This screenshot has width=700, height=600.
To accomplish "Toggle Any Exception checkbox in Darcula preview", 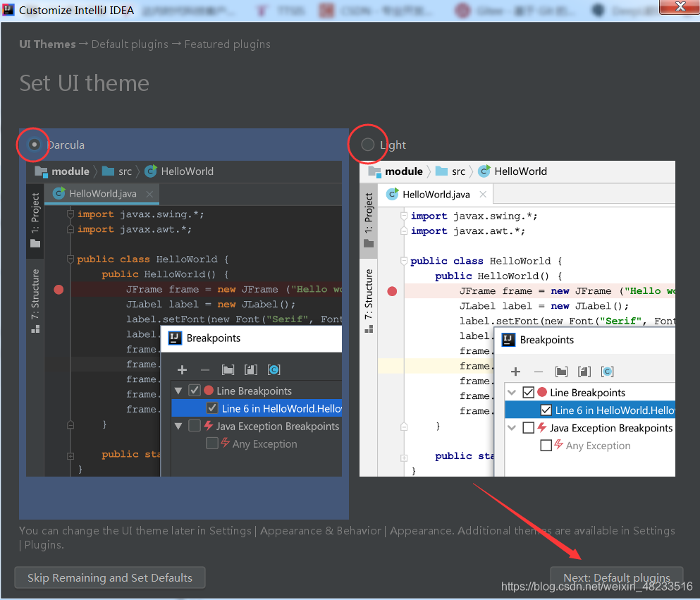I will tap(212, 443).
